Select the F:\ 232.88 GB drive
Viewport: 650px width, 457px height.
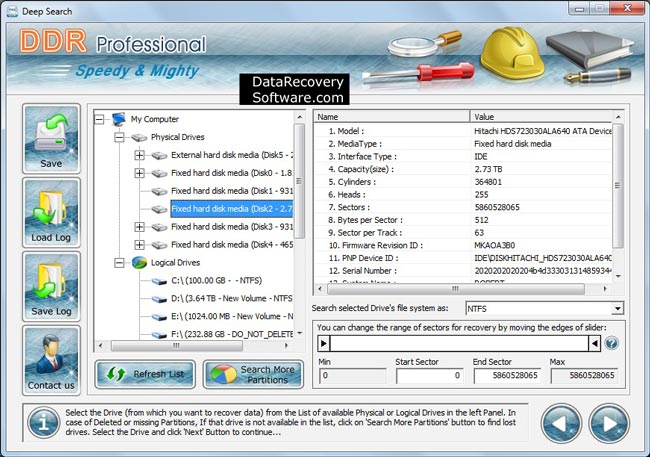pos(232,334)
